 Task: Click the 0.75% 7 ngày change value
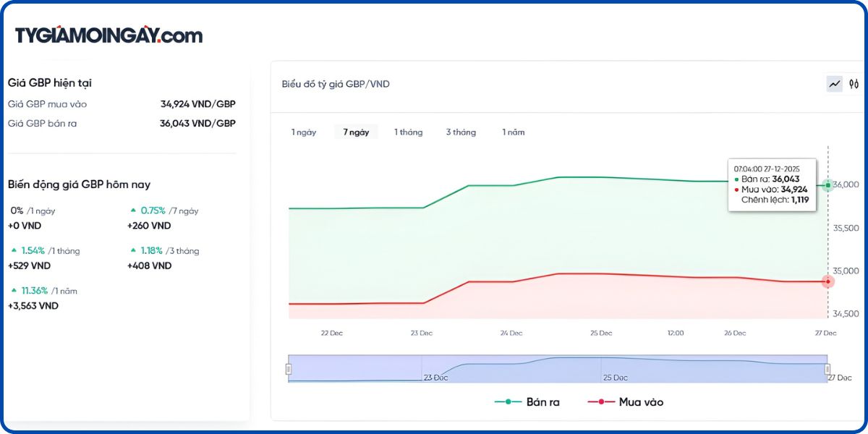pyautogui.click(x=153, y=210)
